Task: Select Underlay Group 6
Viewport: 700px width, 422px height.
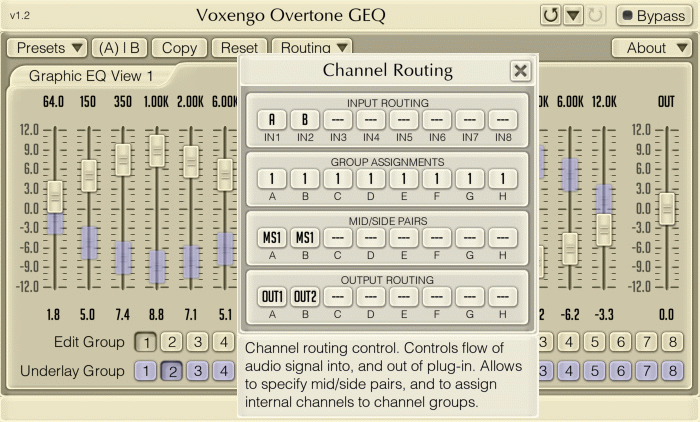Action: click(x=621, y=371)
